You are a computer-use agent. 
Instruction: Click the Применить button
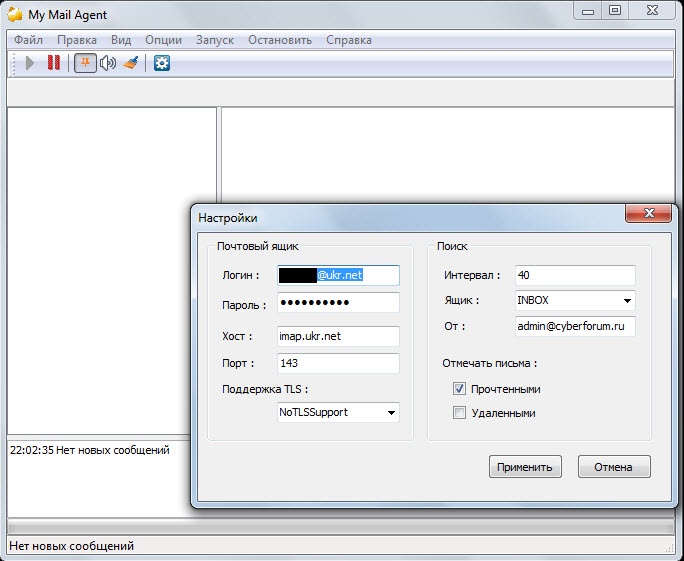click(x=525, y=467)
